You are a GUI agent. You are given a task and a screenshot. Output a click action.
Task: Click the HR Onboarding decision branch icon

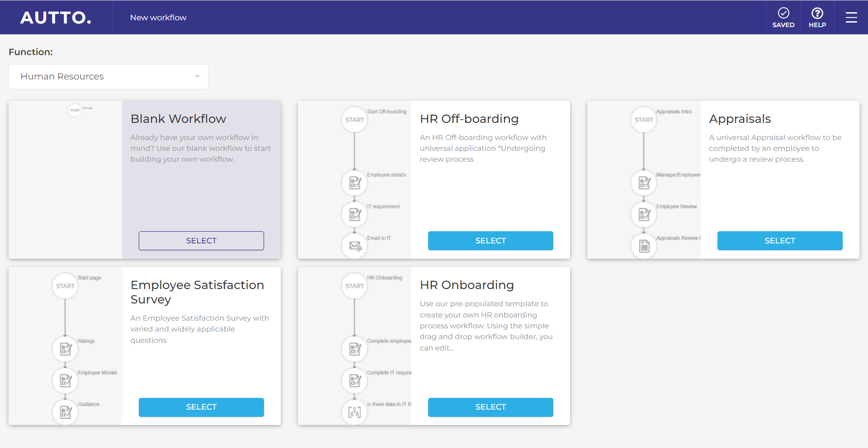[x=355, y=412]
